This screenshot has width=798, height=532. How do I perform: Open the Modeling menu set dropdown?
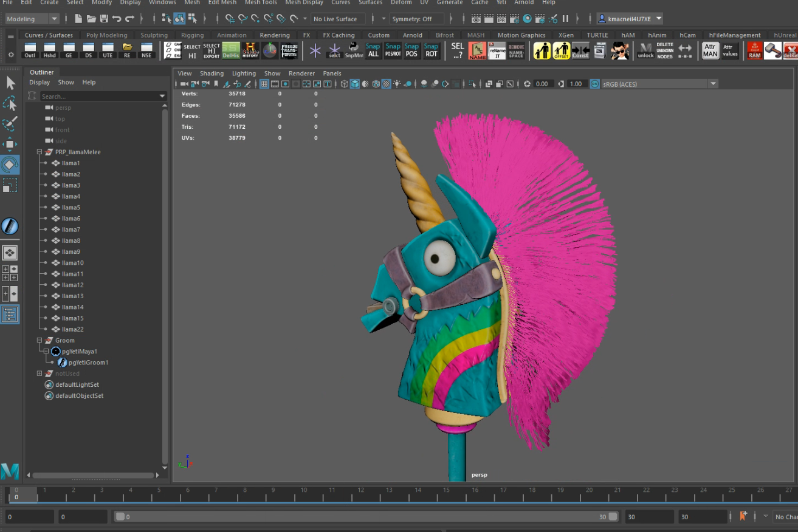tap(32, 18)
